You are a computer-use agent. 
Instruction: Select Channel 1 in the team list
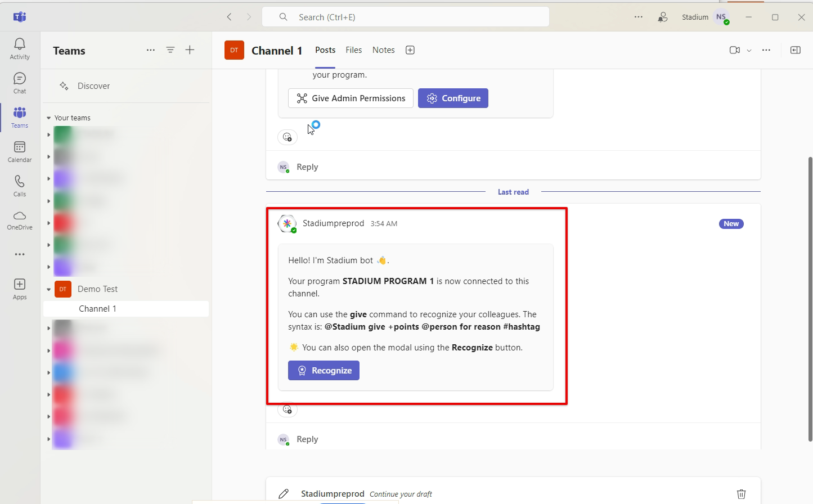126,309
